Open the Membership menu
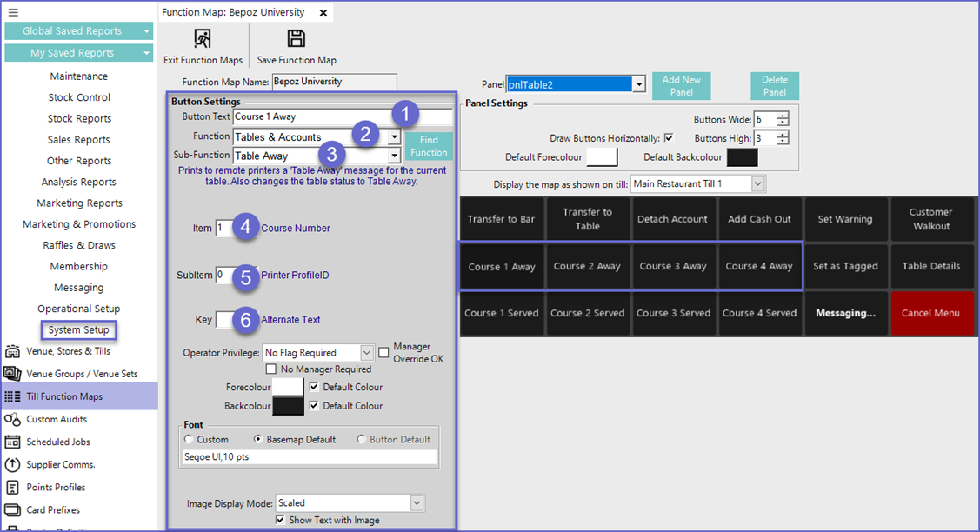This screenshot has height=532, width=980. [79, 266]
